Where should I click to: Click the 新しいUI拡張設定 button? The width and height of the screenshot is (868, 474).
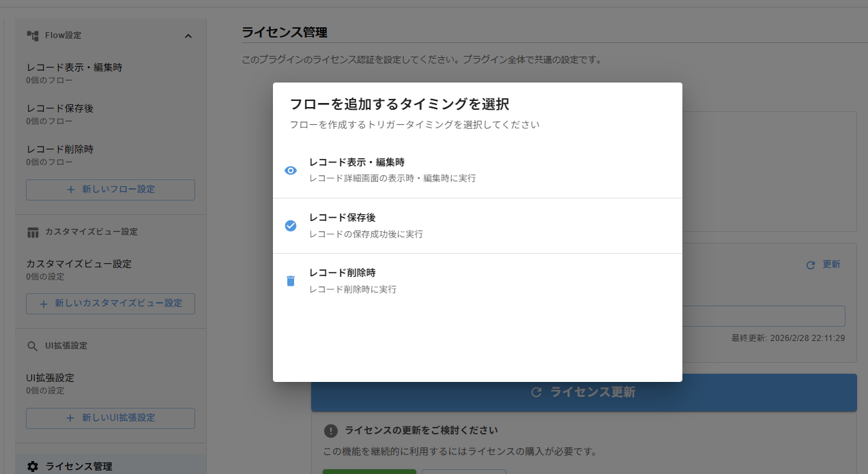coord(110,418)
